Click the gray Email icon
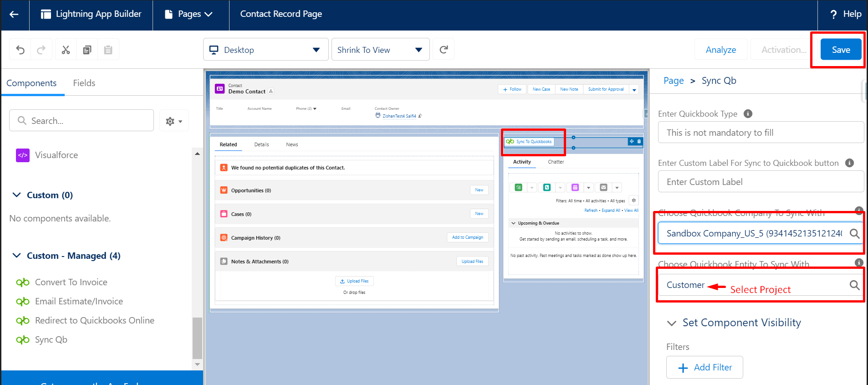The height and width of the screenshot is (385, 868). click(x=603, y=187)
